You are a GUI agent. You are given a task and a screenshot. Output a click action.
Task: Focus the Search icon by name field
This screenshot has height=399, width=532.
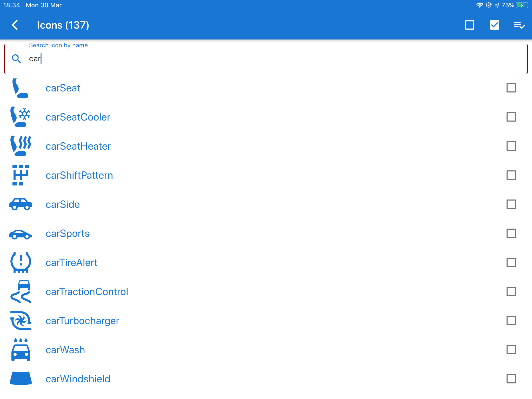[266, 59]
